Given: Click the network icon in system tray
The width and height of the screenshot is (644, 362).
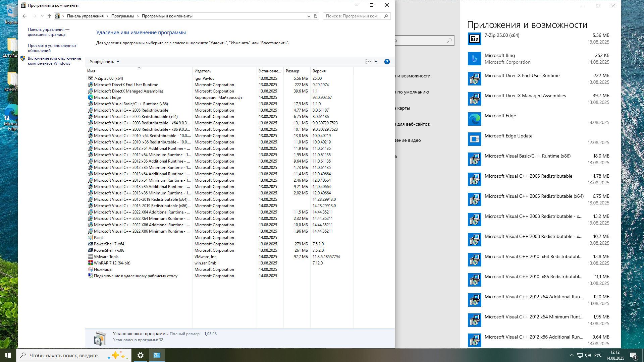Looking at the screenshot, I should pos(580,355).
